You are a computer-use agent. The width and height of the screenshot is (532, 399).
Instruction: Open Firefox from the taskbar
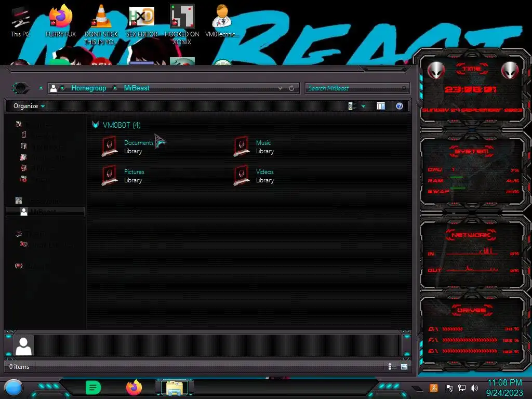pyautogui.click(x=134, y=388)
